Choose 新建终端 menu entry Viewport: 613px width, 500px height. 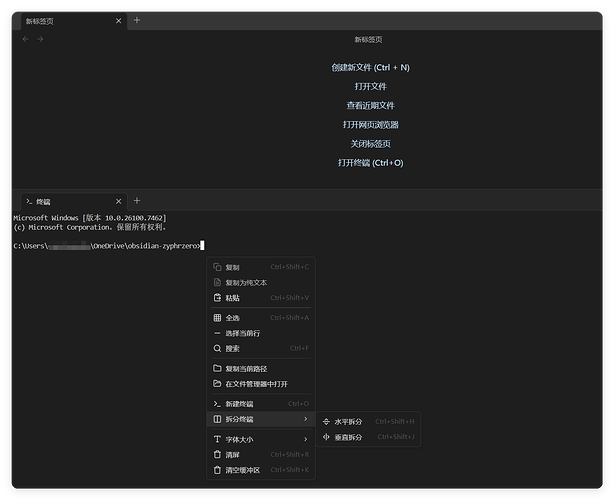tap(261, 404)
